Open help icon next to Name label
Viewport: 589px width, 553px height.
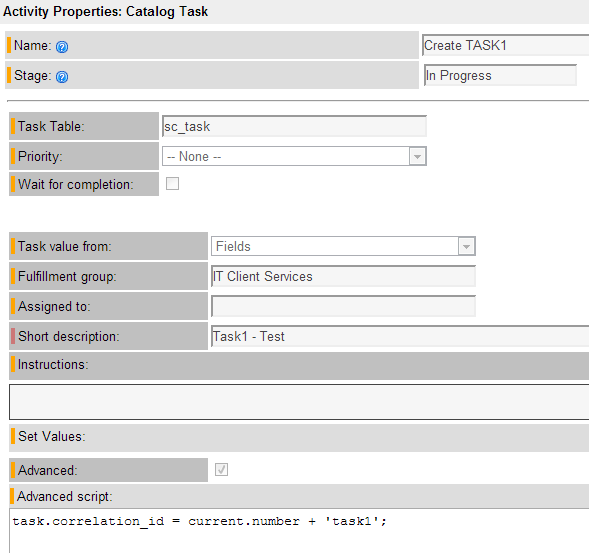pos(62,47)
